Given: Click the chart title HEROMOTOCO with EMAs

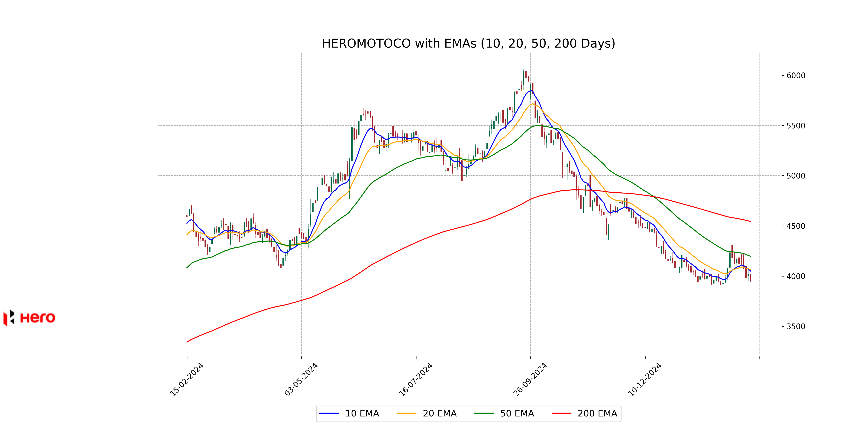Looking at the screenshot, I should (468, 43).
